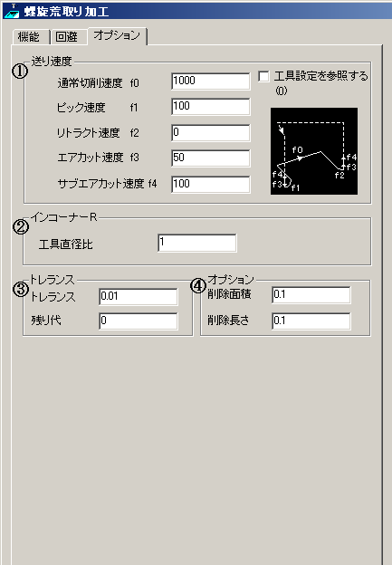Click the 残り代 input field
Image resolution: width=392 pixels, height=565 pixels.
pos(139,321)
